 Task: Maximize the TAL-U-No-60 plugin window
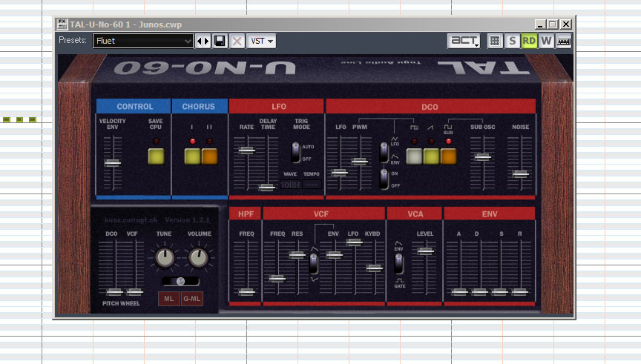[553, 24]
